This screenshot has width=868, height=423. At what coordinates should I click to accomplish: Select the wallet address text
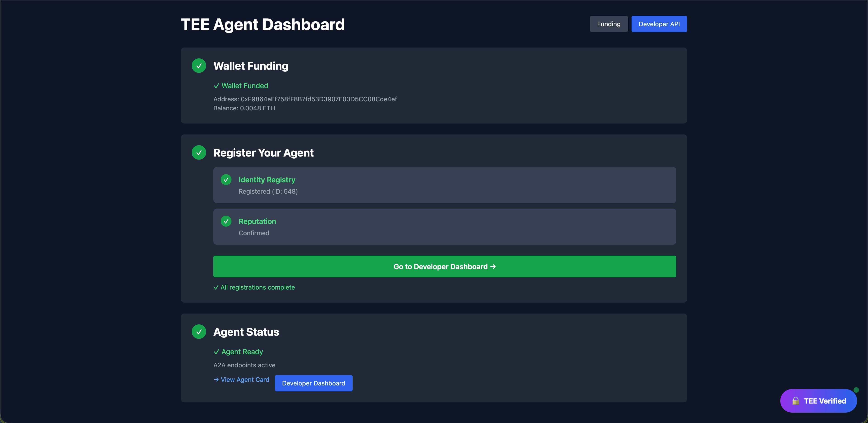coord(318,99)
